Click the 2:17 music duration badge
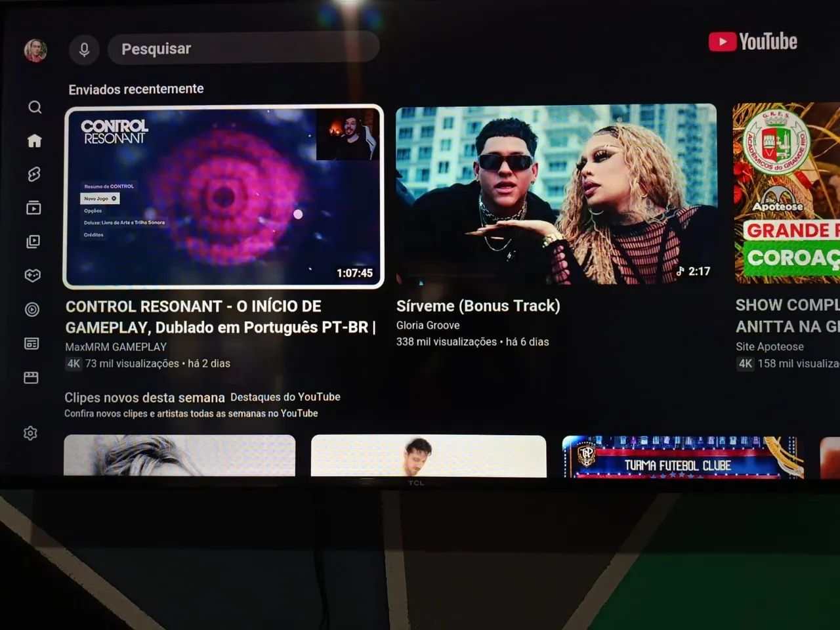This screenshot has height=630, width=840. click(693, 271)
